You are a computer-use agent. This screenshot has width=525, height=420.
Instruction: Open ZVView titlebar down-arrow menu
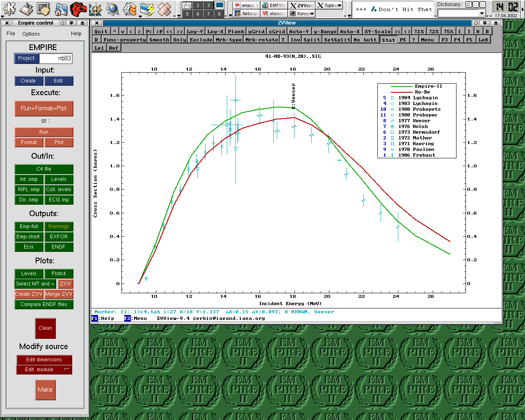[x=485, y=23]
